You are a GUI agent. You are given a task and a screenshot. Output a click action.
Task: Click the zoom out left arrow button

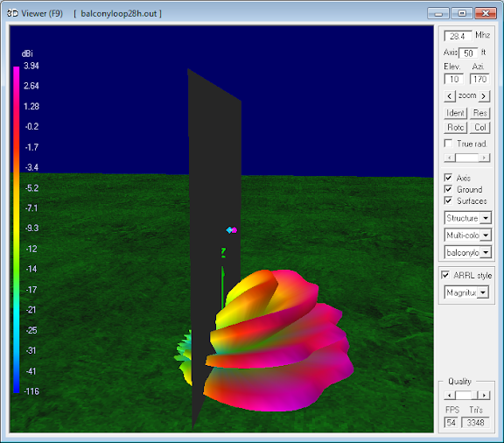[450, 96]
